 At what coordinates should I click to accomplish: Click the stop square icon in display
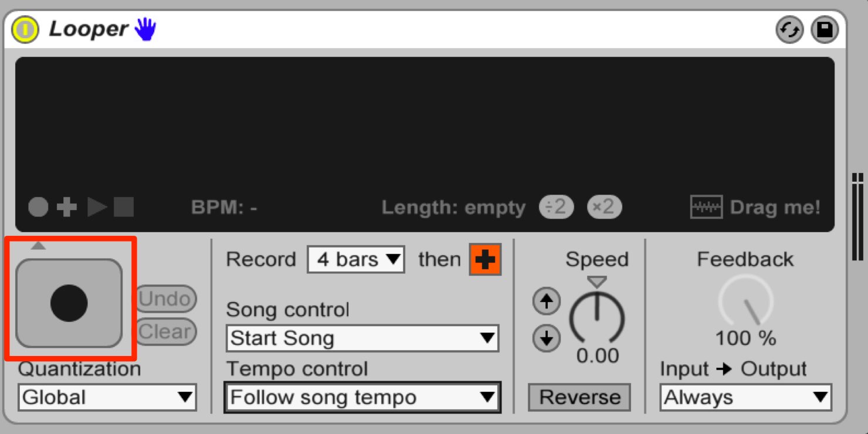click(x=124, y=207)
